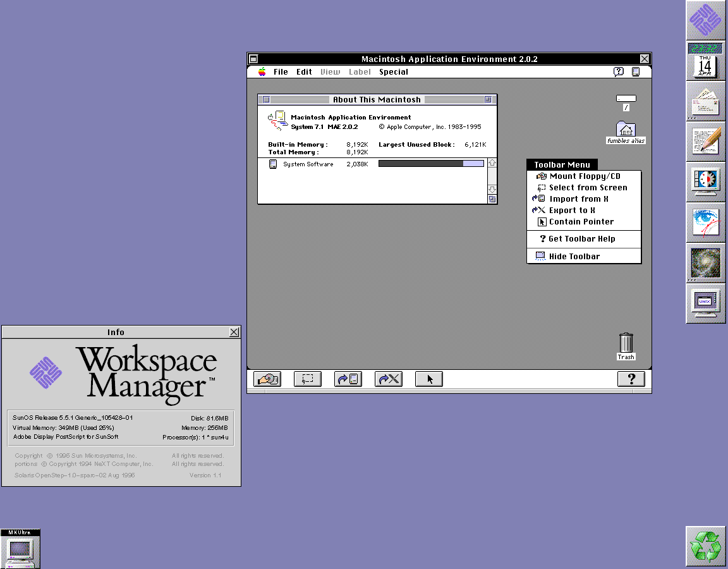The width and height of the screenshot is (728, 569).
Task: Click the Info panel title bar
Action: click(116, 332)
